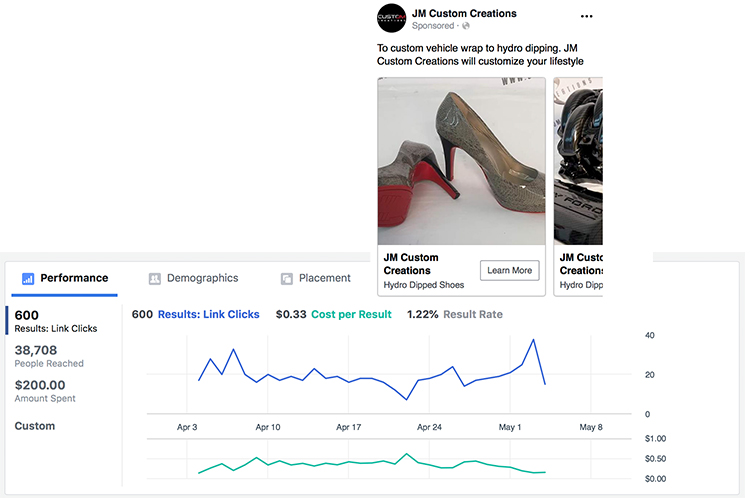This screenshot has width=750, height=500.
Task: Click the JM Custom Creations card headline
Action: pyautogui.click(x=411, y=264)
